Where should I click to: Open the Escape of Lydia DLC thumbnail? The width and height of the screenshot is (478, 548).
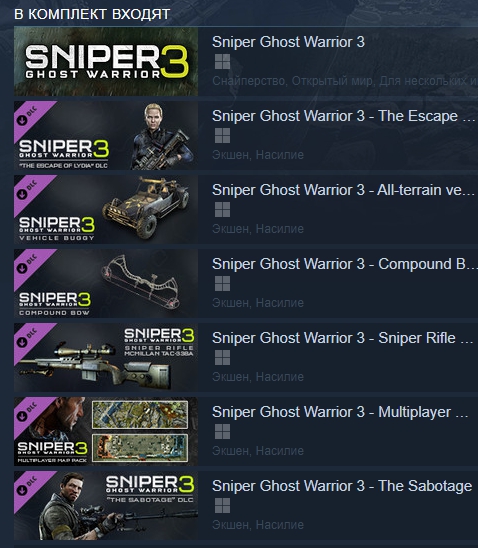106,136
